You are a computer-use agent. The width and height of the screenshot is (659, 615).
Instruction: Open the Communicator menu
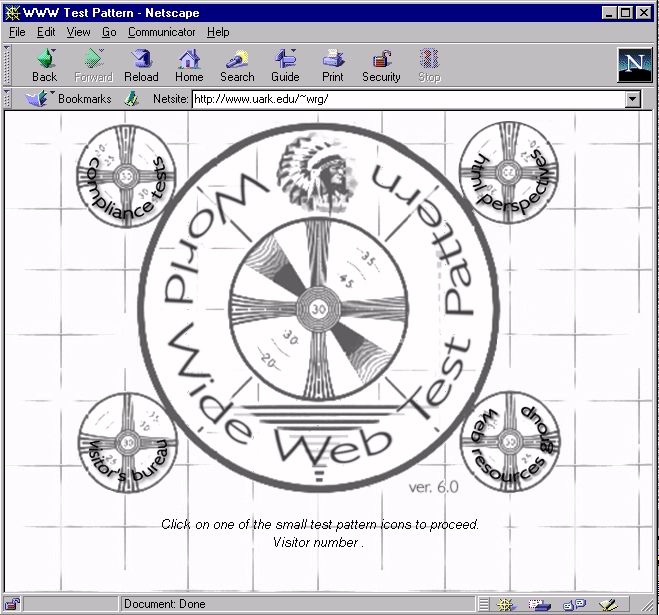click(161, 32)
